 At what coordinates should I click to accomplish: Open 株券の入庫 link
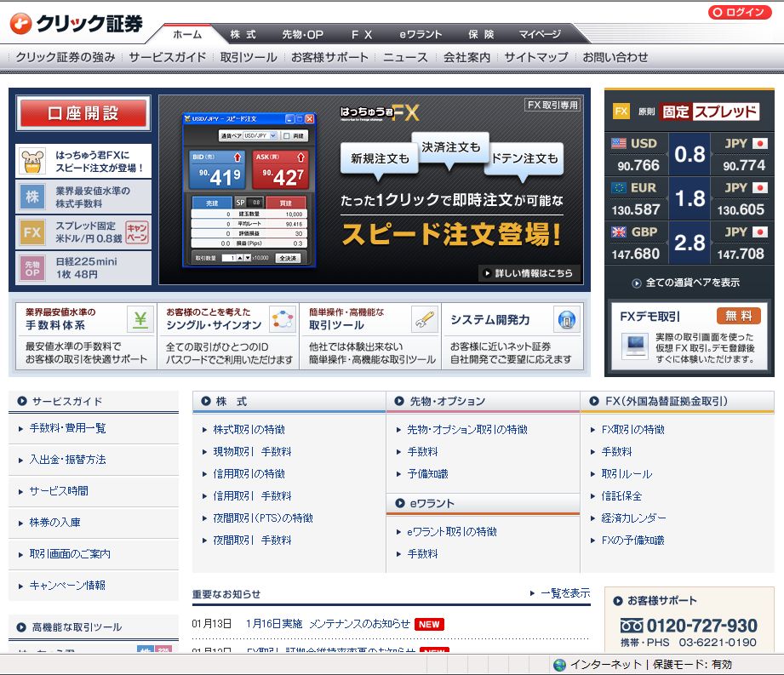54,523
